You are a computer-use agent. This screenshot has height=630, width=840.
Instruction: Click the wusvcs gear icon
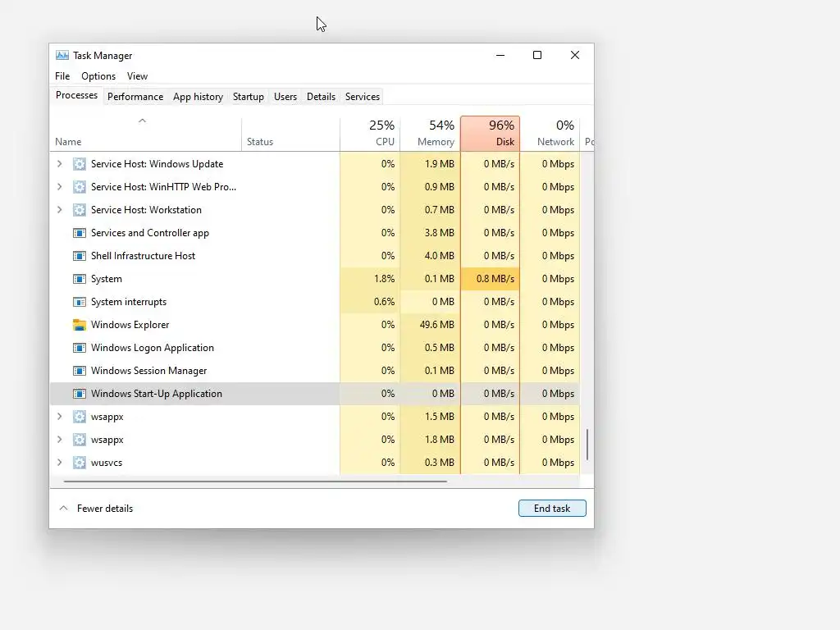click(x=80, y=463)
